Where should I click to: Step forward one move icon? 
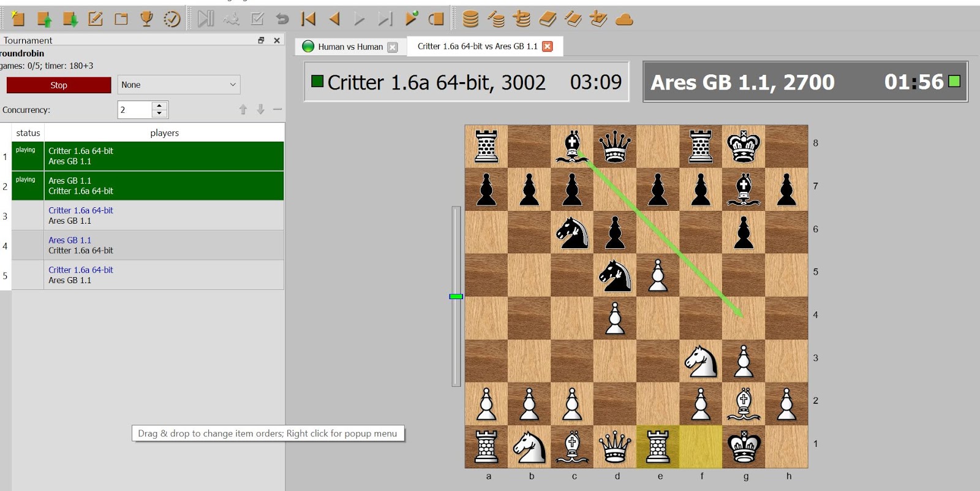coord(360,19)
